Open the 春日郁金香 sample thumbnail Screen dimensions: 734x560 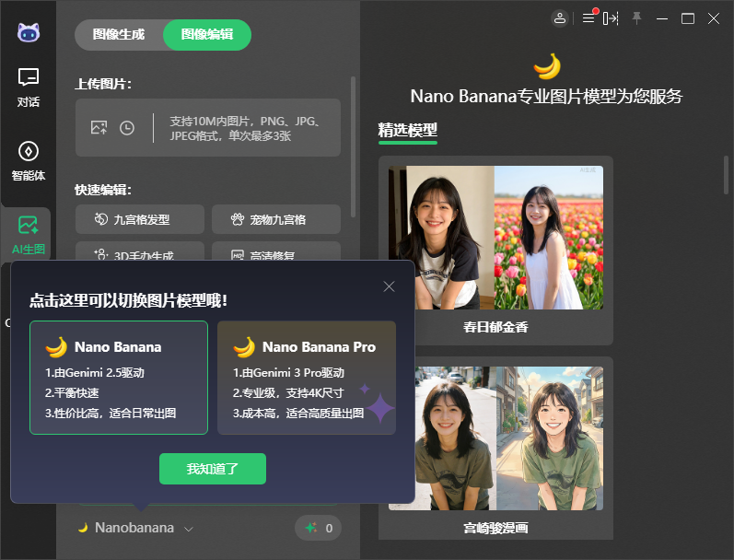coord(495,238)
